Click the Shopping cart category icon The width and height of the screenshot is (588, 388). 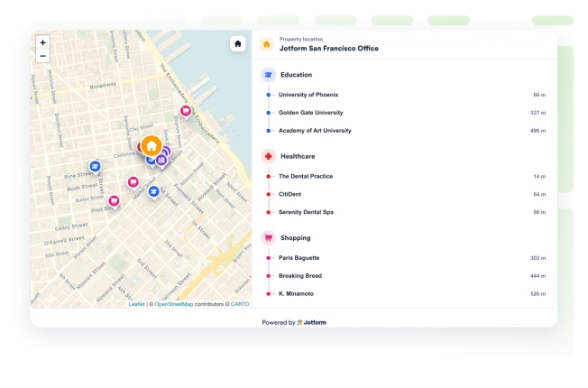(x=269, y=238)
